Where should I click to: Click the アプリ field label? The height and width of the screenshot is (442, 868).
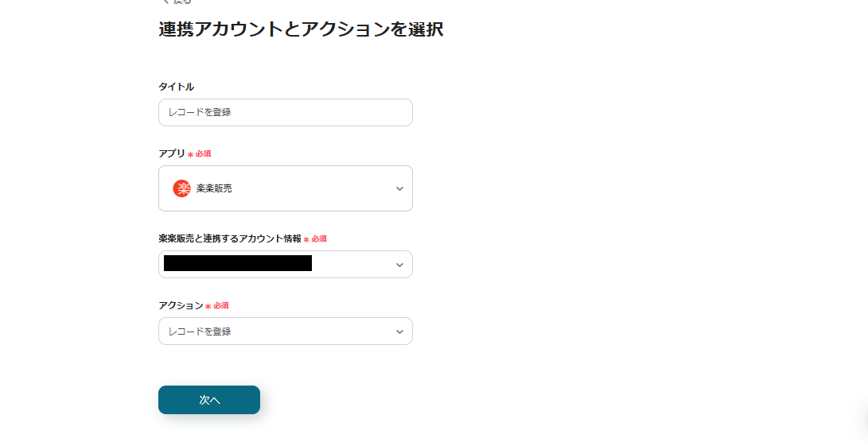171,153
